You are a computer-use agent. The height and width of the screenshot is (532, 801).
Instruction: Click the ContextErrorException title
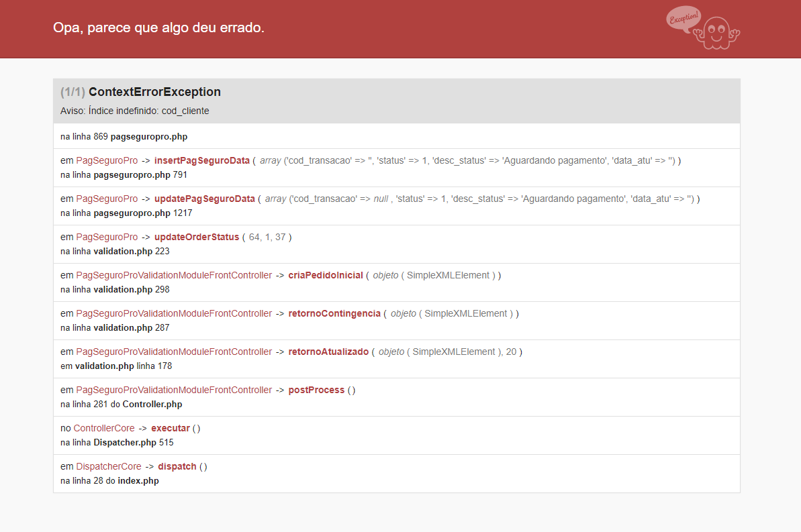(x=154, y=92)
